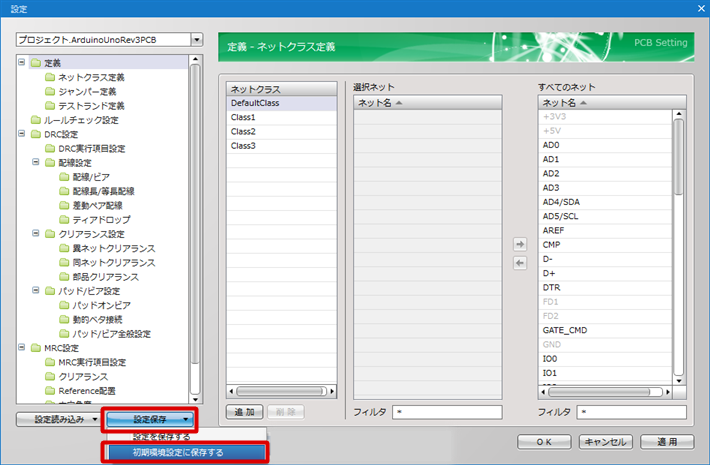Select net AD0 in all nets list
The width and height of the screenshot is (710, 465).
(x=605, y=145)
